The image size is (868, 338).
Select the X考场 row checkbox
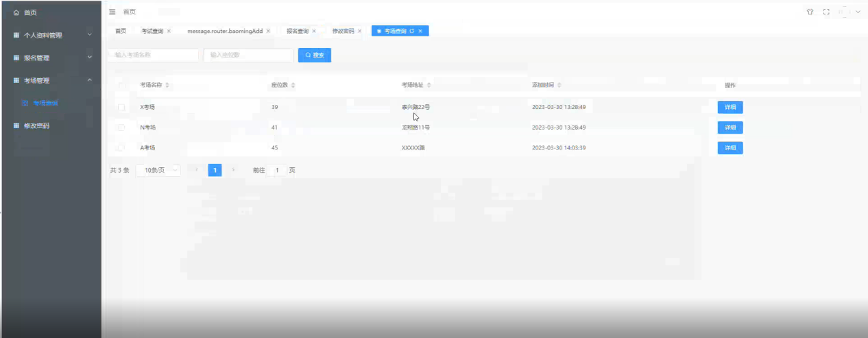(121, 107)
